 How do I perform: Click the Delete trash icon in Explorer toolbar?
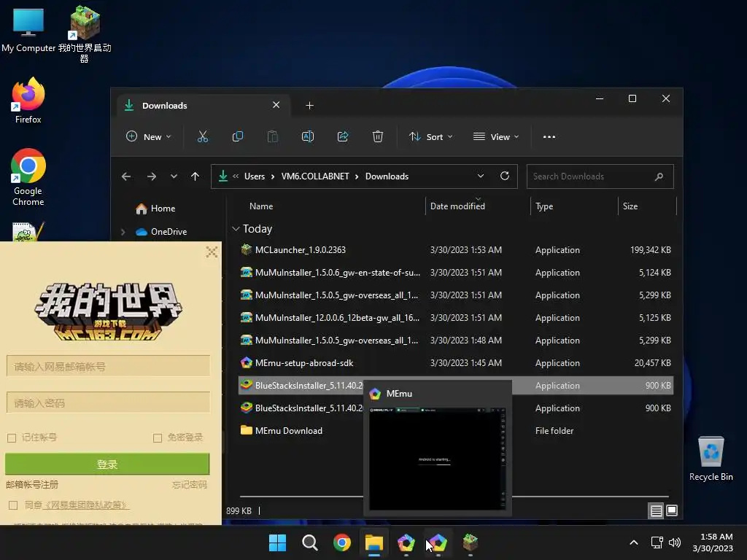(x=378, y=136)
